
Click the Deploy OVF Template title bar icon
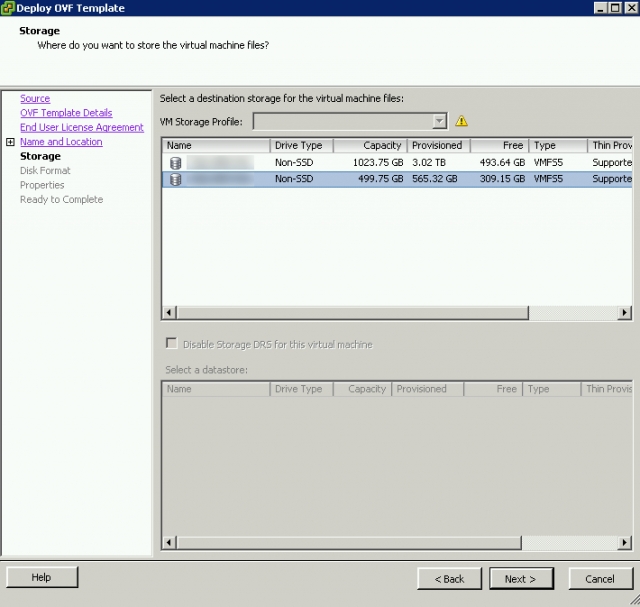(x=8, y=8)
